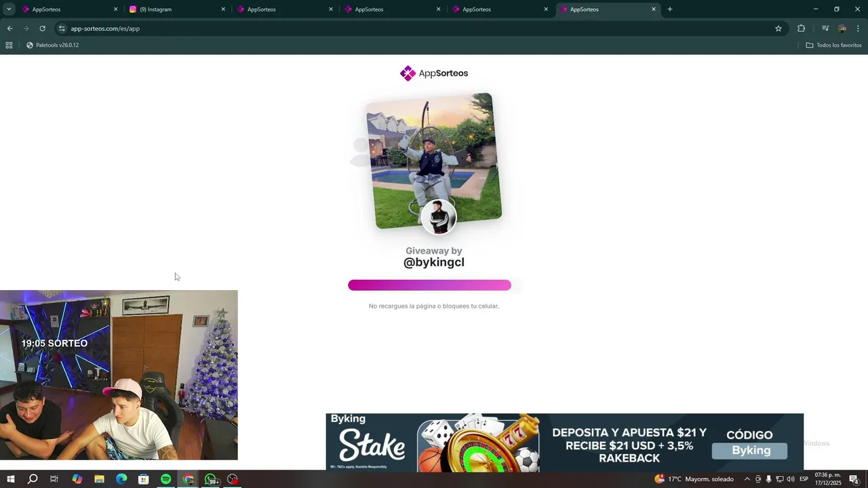Close the Instagram tab

pyautogui.click(x=223, y=9)
